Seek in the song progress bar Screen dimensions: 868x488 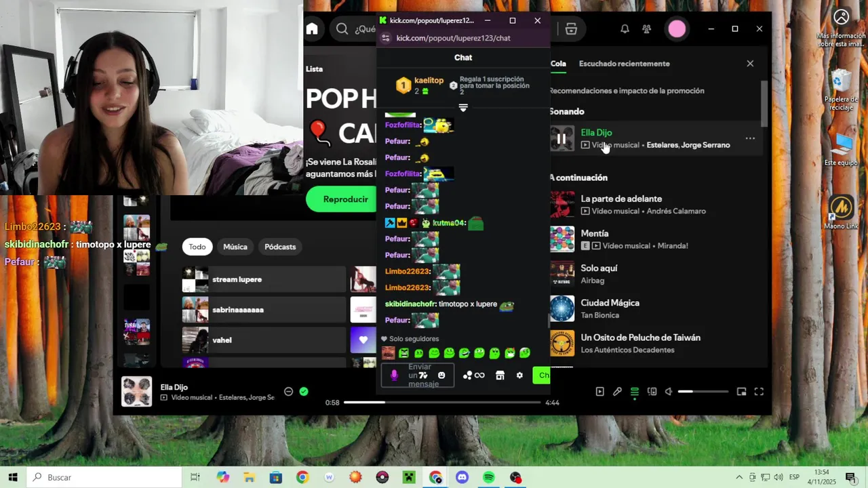pyautogui.click(x=442, y=403)
